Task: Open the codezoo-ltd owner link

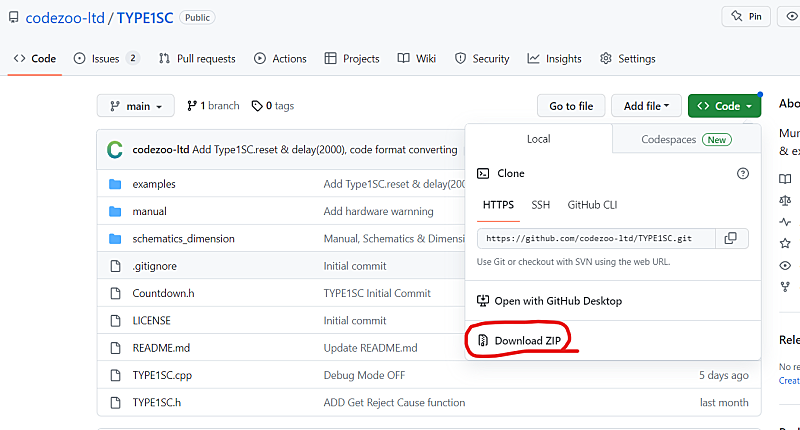Action: pyautogui.click(x=65, y=18)
